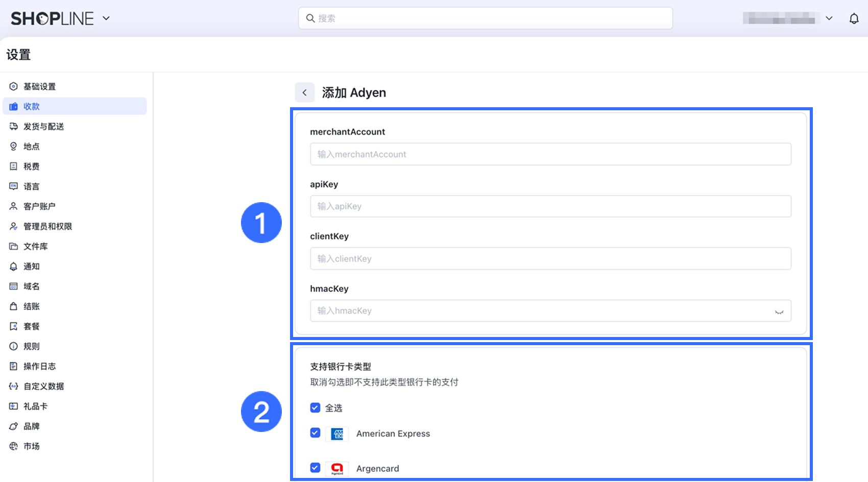The image size is (868, 482).
Task: Click the Argencard card logo
Action: tap(337, 468)
